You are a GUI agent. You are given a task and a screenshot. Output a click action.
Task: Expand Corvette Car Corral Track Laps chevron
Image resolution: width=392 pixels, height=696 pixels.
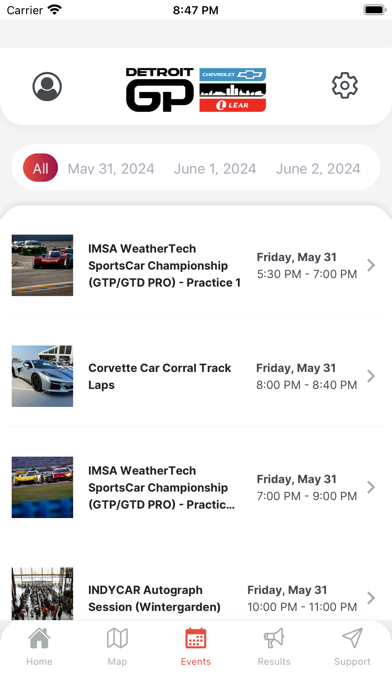(x=371, y=376)
